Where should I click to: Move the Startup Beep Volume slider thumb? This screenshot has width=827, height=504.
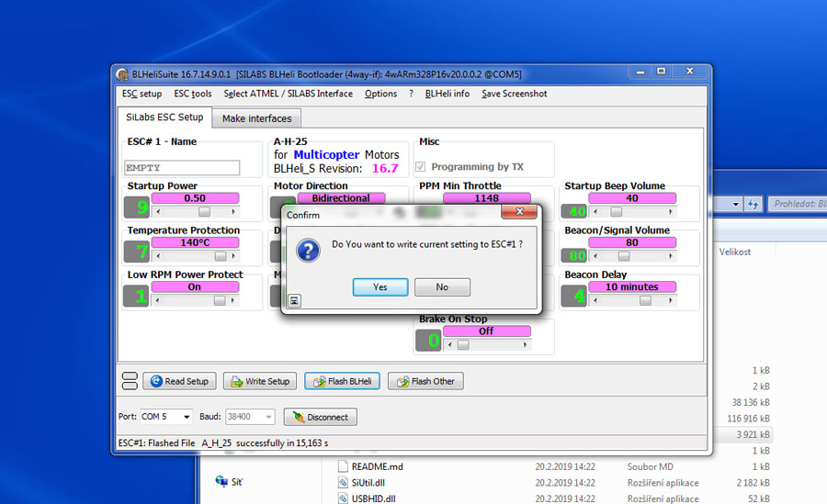click(616, 212)
